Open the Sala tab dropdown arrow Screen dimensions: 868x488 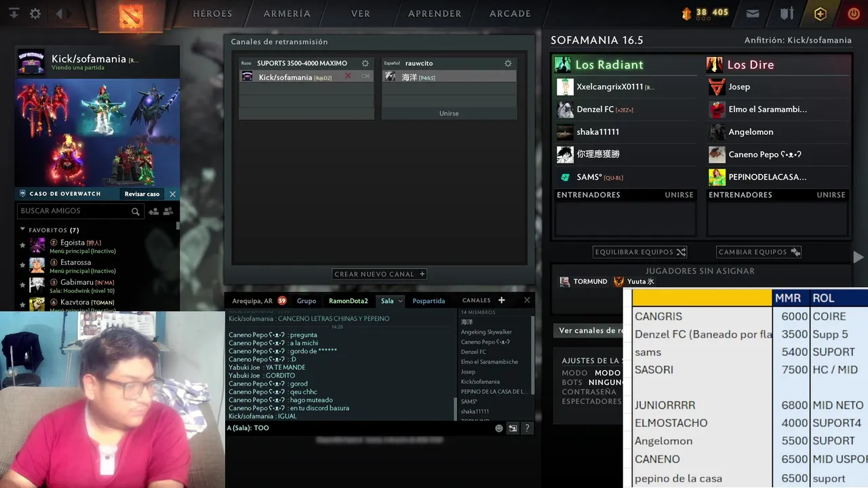point(400,301)
